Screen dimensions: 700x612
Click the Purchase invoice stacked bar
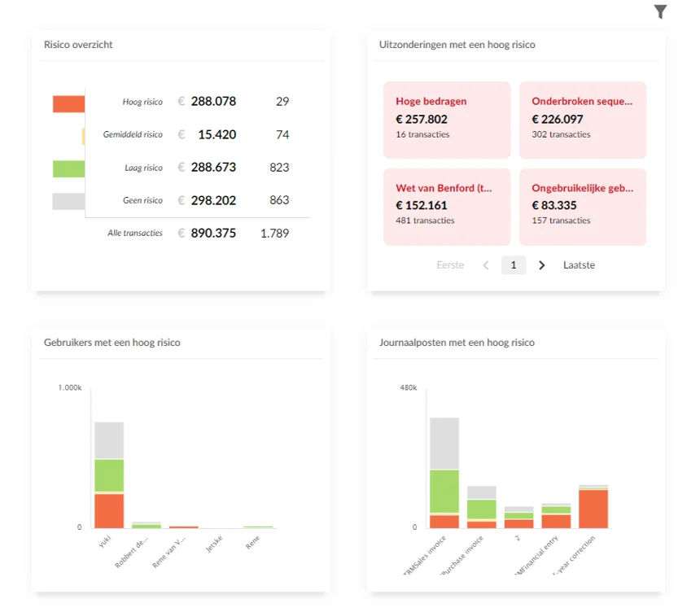482,507
